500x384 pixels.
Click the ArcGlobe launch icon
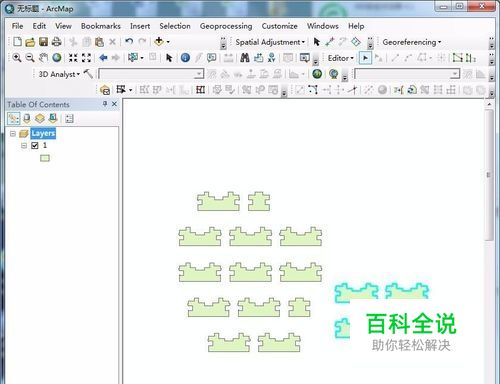tap(317, 74)
